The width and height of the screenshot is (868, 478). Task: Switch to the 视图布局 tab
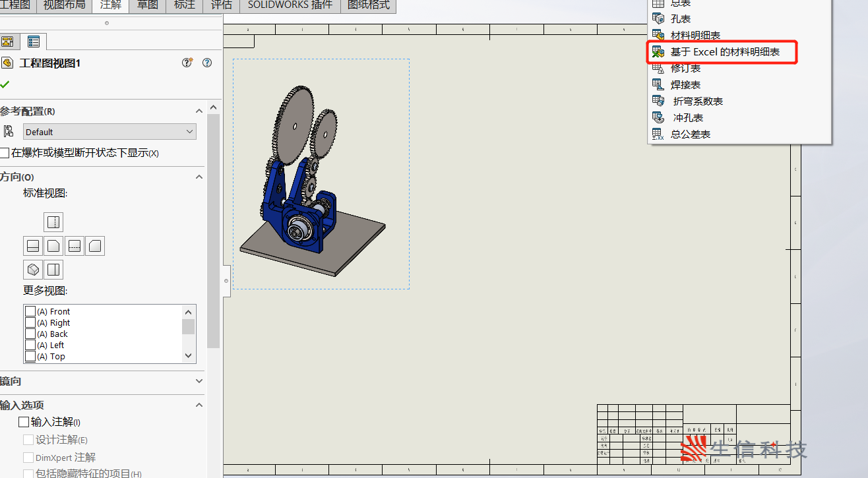point(64,5)
